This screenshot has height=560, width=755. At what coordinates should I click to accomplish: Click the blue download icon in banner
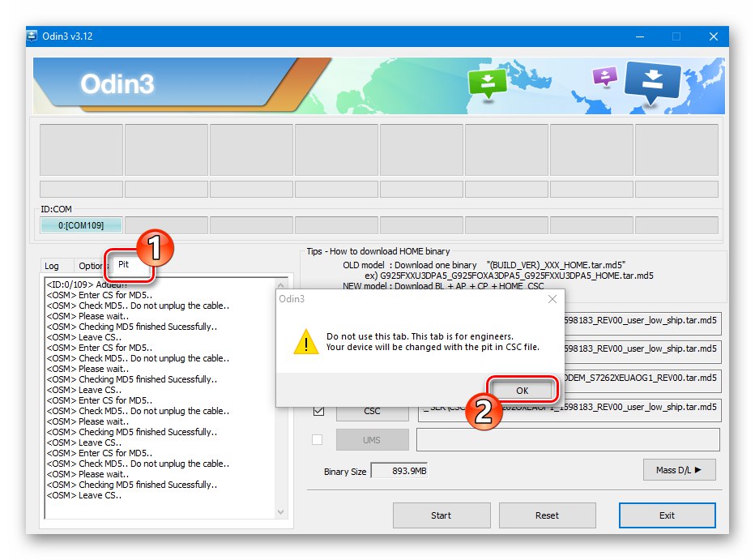[x=652, y=82]
